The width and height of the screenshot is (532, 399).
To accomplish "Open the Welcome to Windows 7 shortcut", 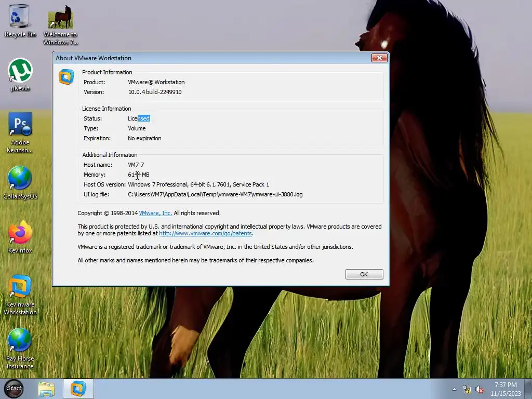I will click(60, 25).
